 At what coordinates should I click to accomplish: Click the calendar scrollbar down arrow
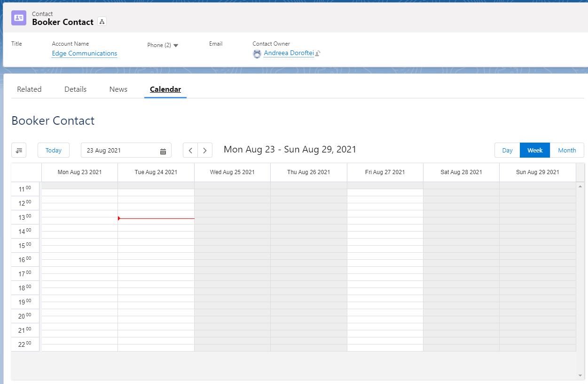click(x=580, y=375)
